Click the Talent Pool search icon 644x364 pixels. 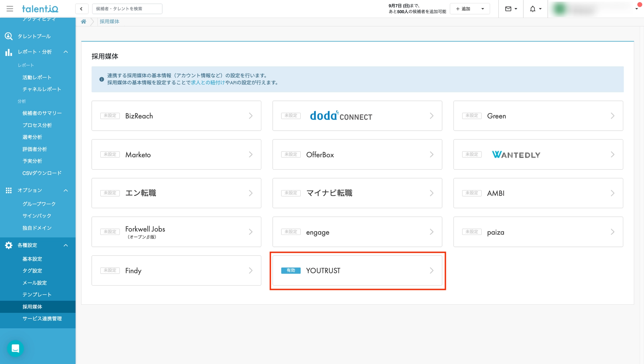point(8,36)
